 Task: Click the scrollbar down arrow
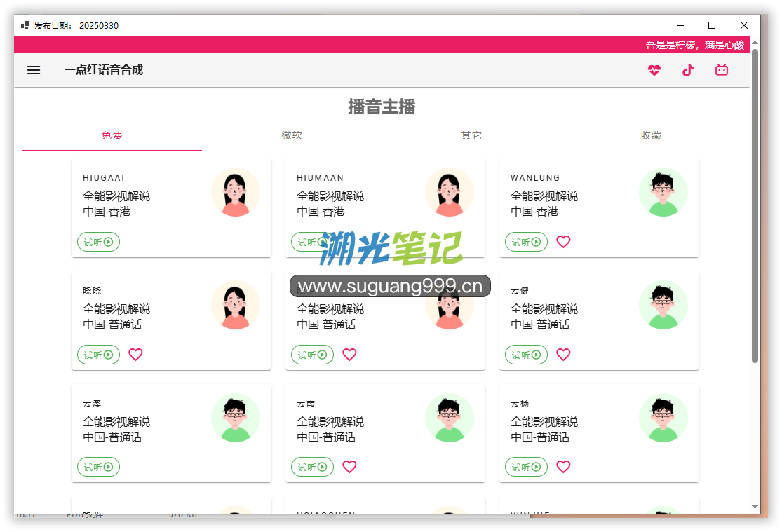pyautogui.click(x=755, y=507)
